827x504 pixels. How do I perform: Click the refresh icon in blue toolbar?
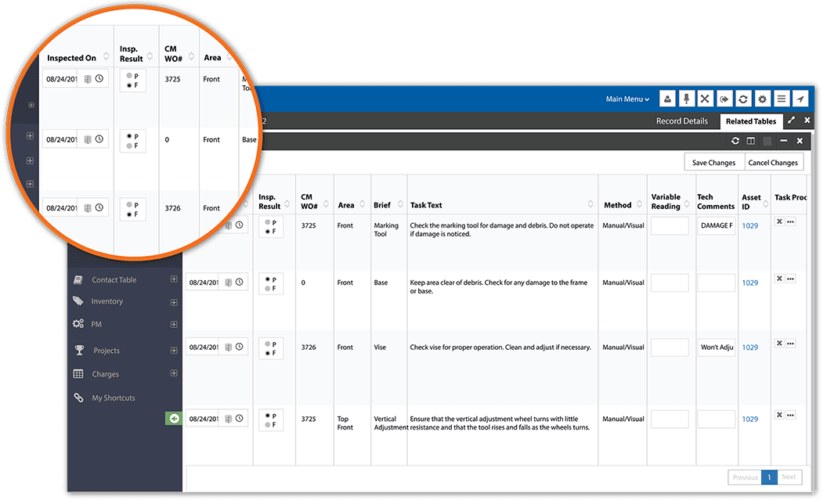tap(743, 99)
